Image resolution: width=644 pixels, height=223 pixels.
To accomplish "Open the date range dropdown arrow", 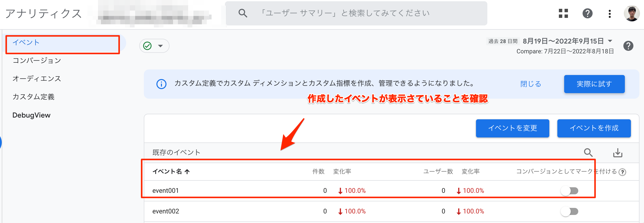I will [x=610, y=41].
